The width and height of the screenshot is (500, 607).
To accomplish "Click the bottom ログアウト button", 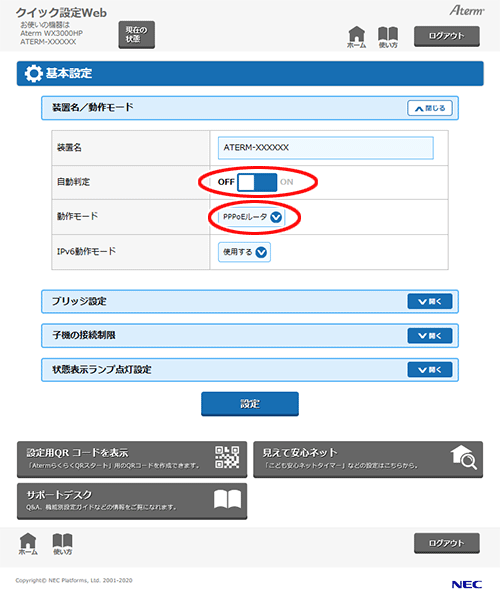I will coord(447,543).
